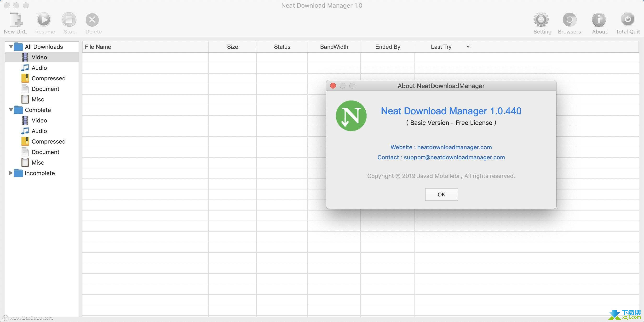Select Document page icon under All Downloads

pyautogui.click(x=25, y=89)
